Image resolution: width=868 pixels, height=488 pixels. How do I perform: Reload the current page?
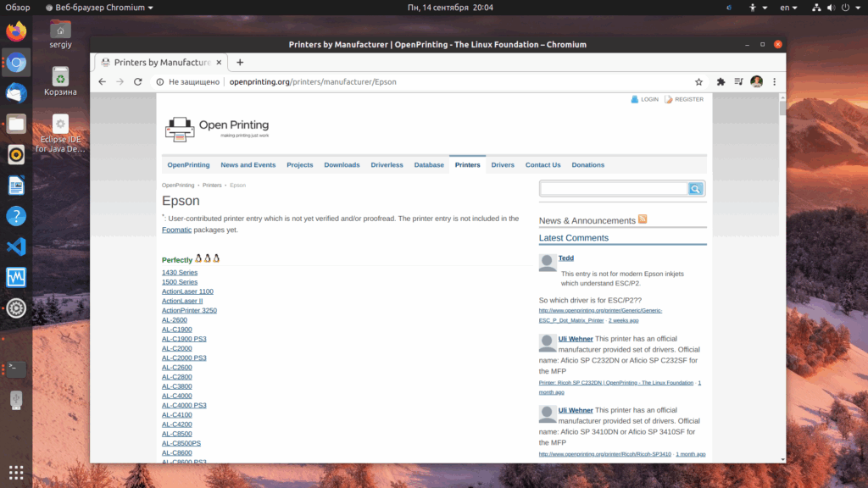(x=138, y=82)
